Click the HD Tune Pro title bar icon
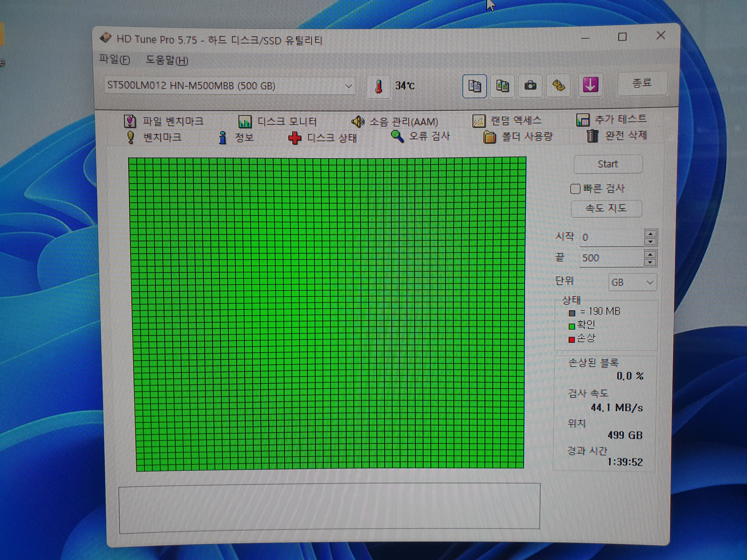 click(106, 38)
